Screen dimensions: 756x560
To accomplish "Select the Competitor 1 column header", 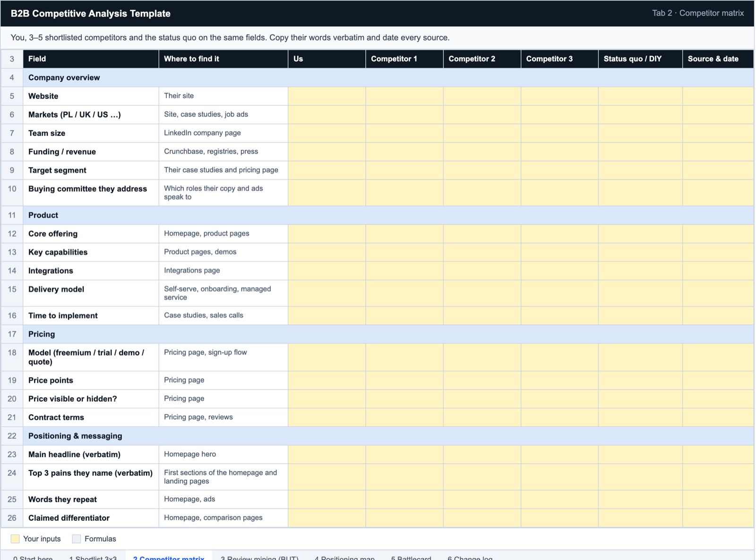I will [404, 59].
